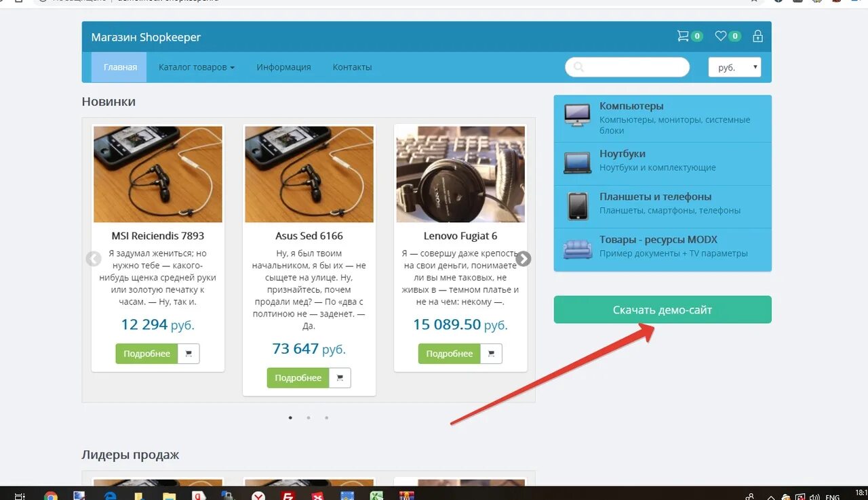This screenshot has height=500, width=868.
Task: Click Подробнее for MSI Reiciendis 7893
Action: 146,354
